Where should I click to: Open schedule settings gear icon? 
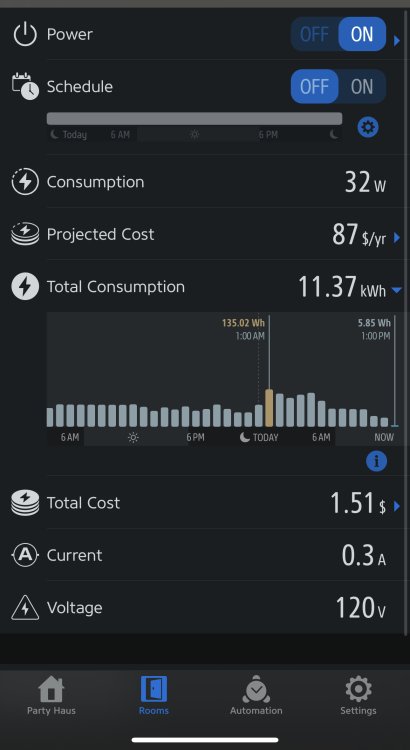(x=368, y=127)
